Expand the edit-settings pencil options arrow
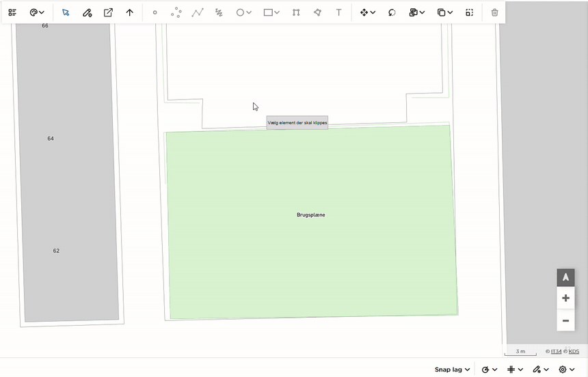The width and height of the screenshot is (588, 377). [546, 369]
